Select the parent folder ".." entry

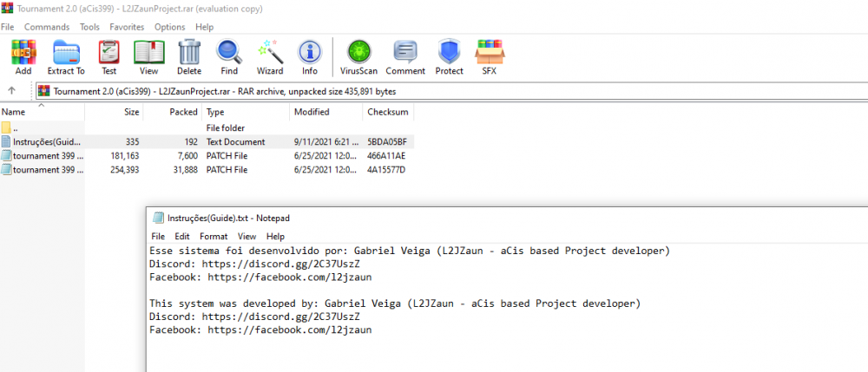[16, 127]
